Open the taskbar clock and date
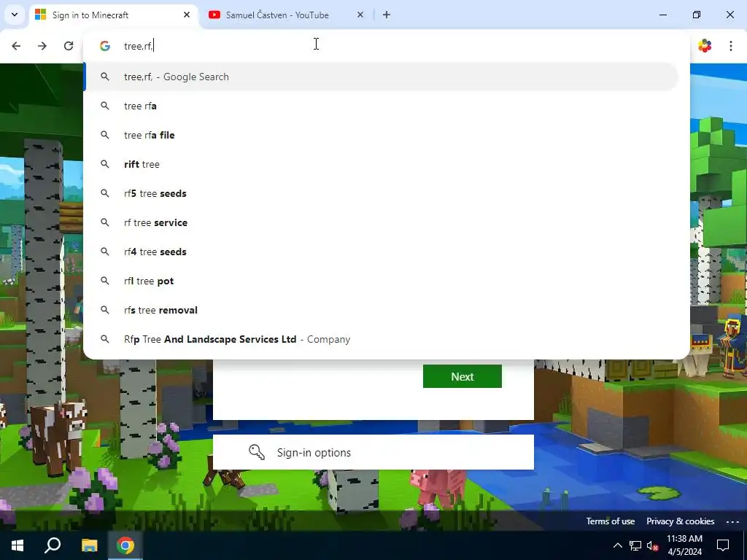The image size is (747, 560). tap(684, 545)
